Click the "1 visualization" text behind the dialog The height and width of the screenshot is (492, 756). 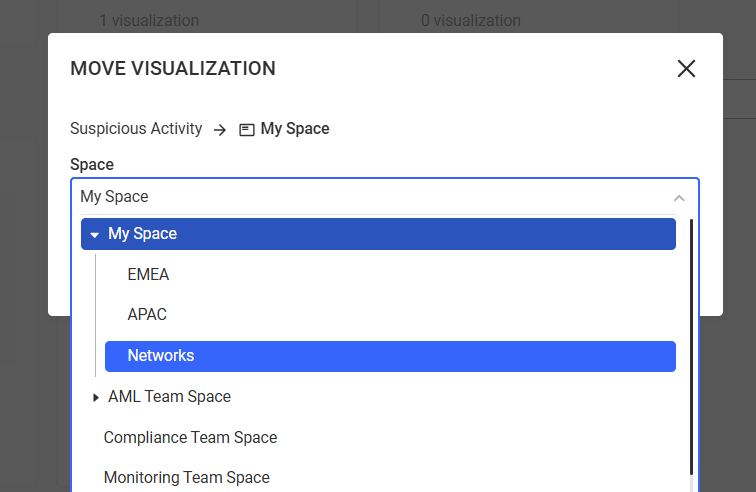tap(149, 20)
